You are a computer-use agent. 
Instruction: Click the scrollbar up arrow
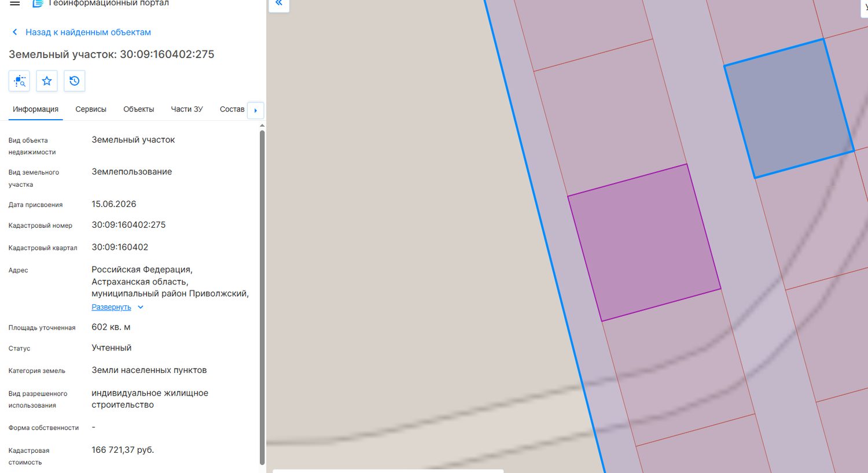point(262,125)
